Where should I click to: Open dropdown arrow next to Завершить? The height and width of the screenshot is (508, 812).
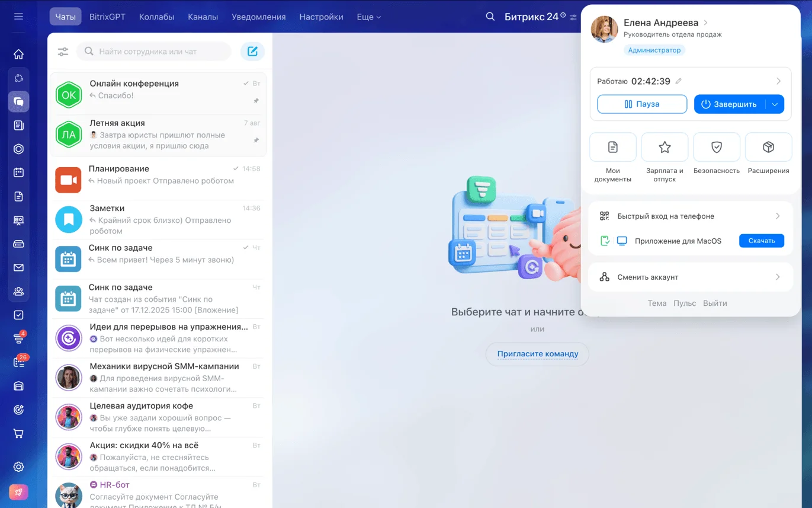tap(775, 104)
